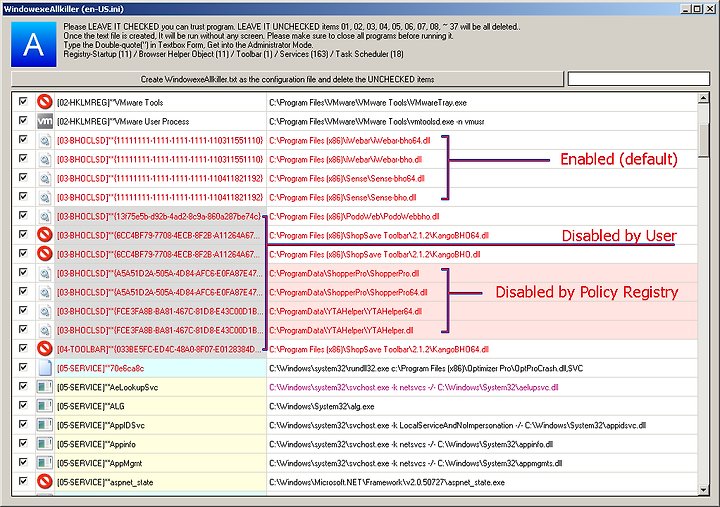Click the service icon next to AppIDSvc
This screenshot has height=507, width=720.
tap(45, 425)
